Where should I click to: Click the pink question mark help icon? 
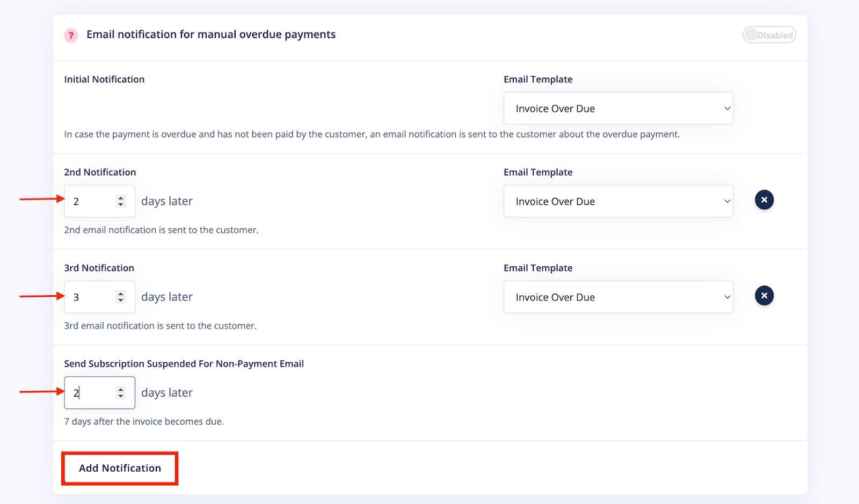click(71, 35)
